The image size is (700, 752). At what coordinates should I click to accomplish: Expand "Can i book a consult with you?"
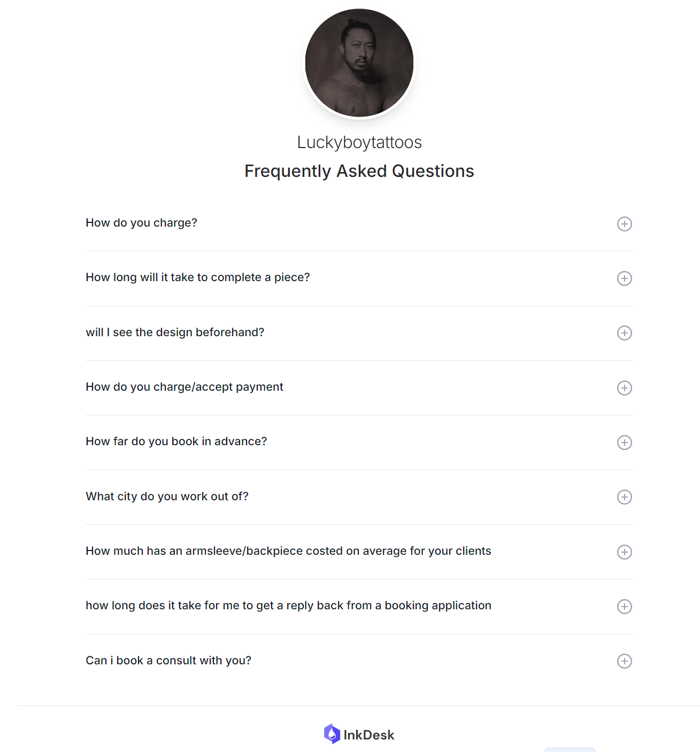pos(168,661)
